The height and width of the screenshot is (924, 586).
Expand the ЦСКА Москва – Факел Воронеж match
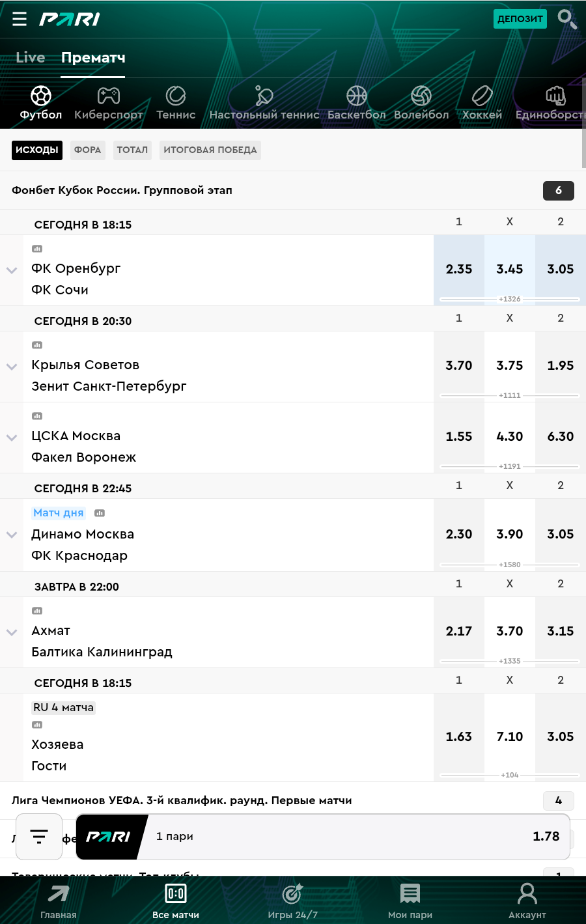coord(12,438)
